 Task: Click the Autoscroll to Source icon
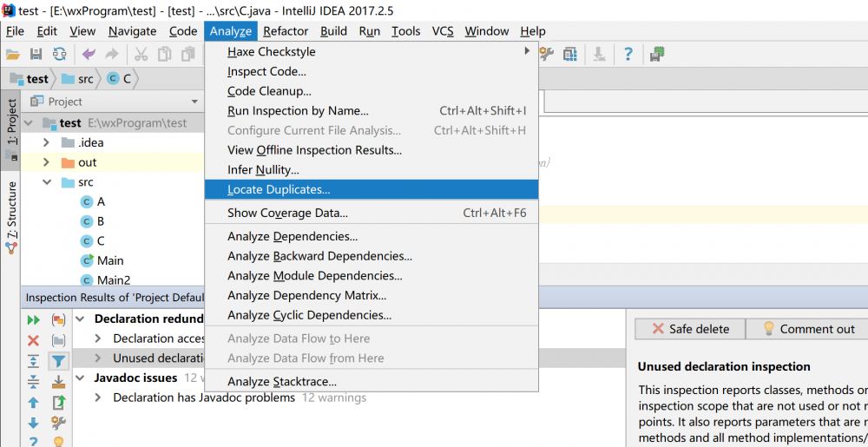click(x=58, y=382)
